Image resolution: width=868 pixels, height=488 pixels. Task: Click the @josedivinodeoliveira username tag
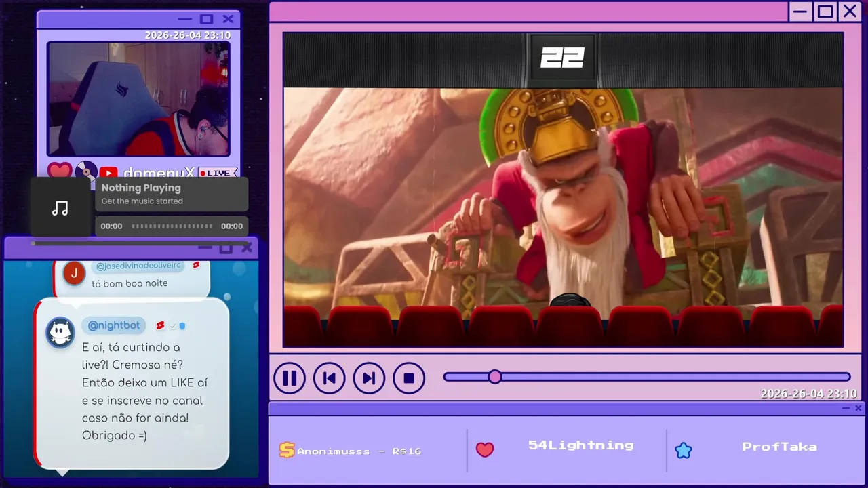(138, 266)
